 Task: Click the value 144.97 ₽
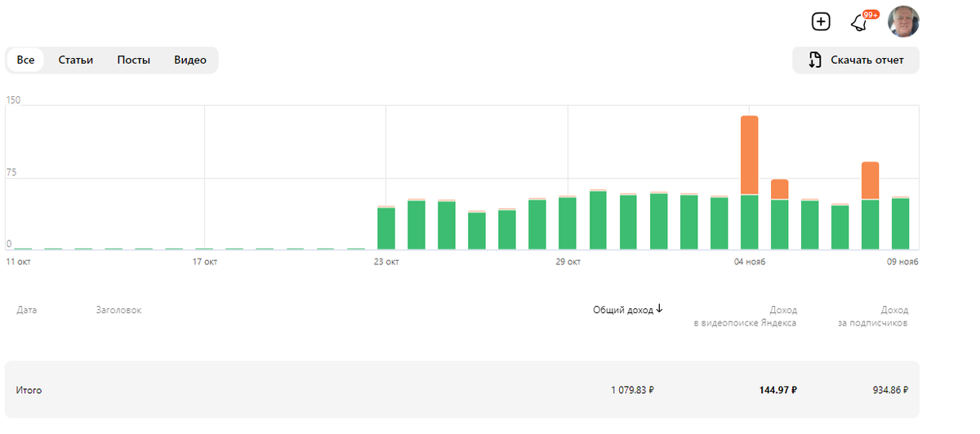click(x=777, y=391)
